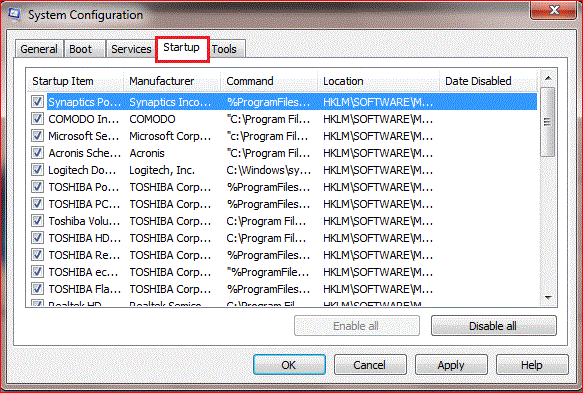Uncheck the Synaptics Po... startup item checkbox
This screenshot has height=393, width=583.
pos(37,102)
